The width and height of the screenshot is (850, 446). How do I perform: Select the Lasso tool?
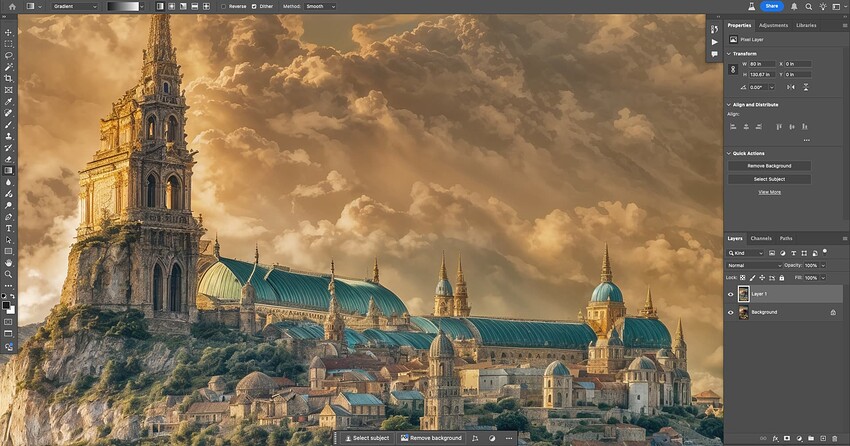8,55
